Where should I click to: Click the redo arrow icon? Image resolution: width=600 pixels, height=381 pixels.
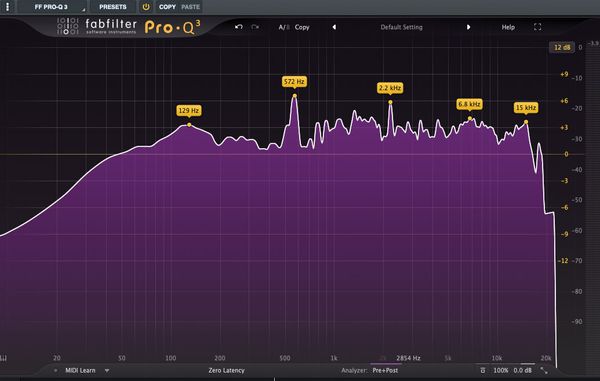255,27
